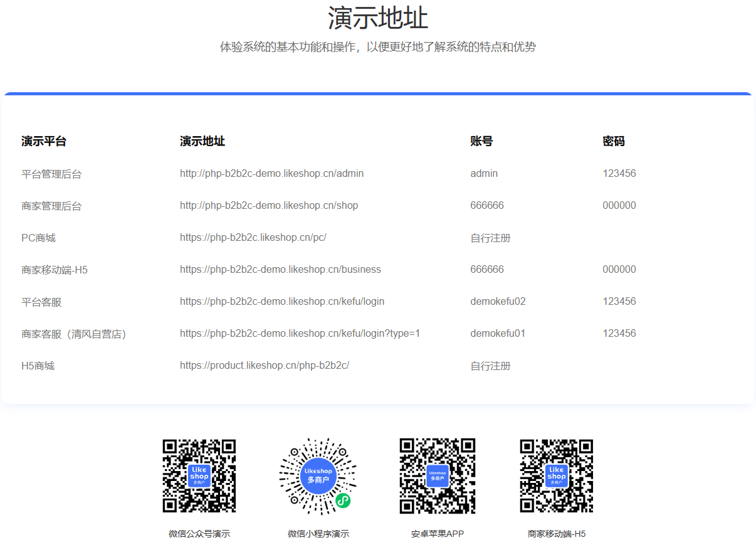
Task: Click the 商家客服（清风自营店） row label
Action: point(74,334)
